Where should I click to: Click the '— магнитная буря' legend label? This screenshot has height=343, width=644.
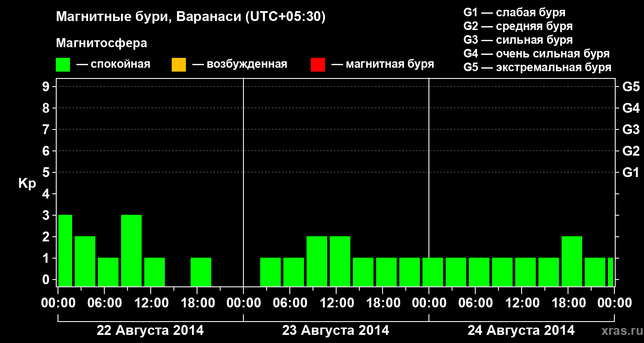point(383,65)
